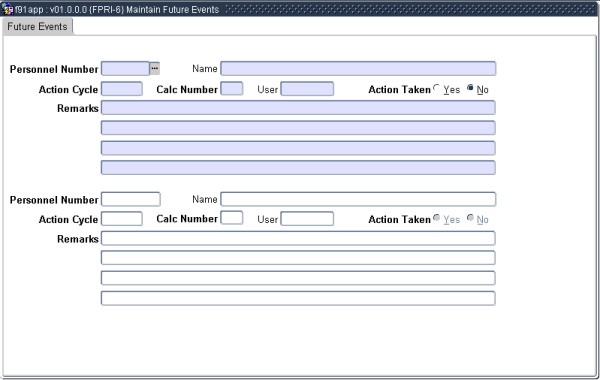Open the Personnel Number lookup list button
The height and width of the screenshot is (380, 600).
point(155,68)
